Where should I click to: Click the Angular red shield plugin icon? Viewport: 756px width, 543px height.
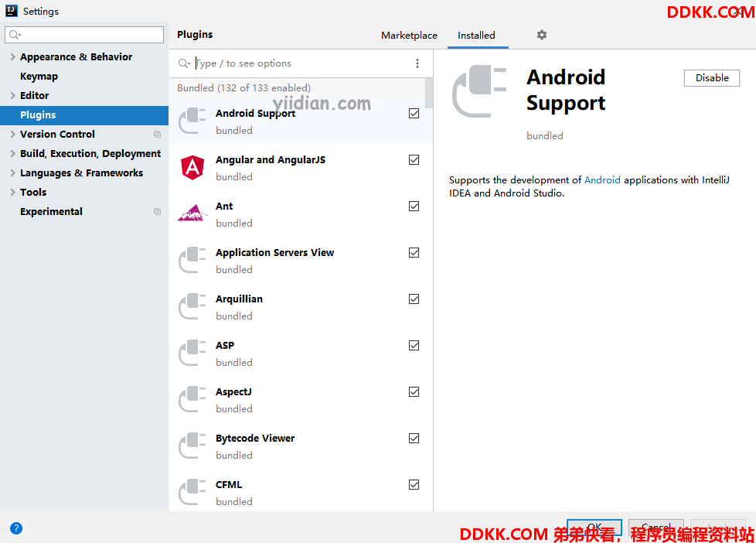[192, 168]
